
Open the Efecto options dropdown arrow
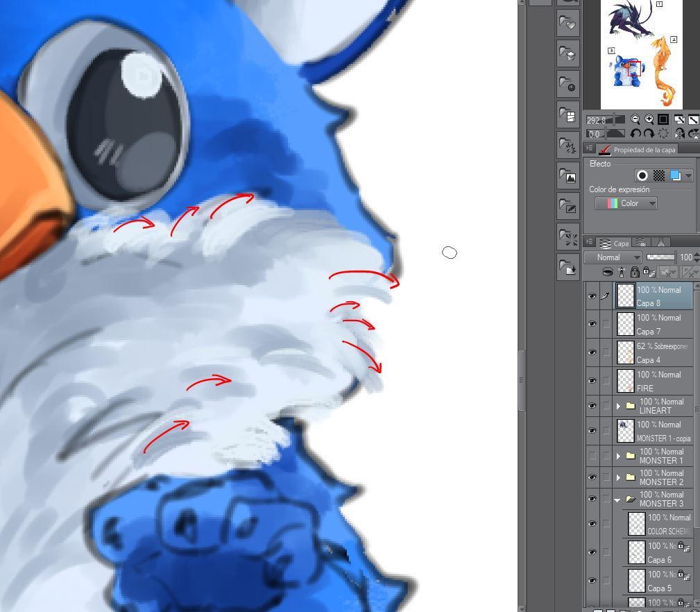click(x=688, y=176)
